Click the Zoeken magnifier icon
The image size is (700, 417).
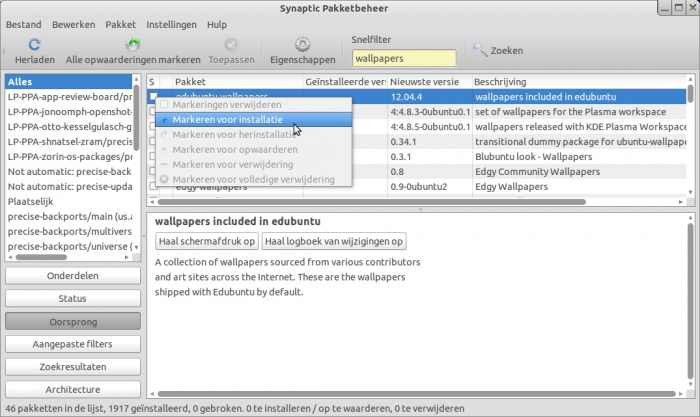coord(480,50)
